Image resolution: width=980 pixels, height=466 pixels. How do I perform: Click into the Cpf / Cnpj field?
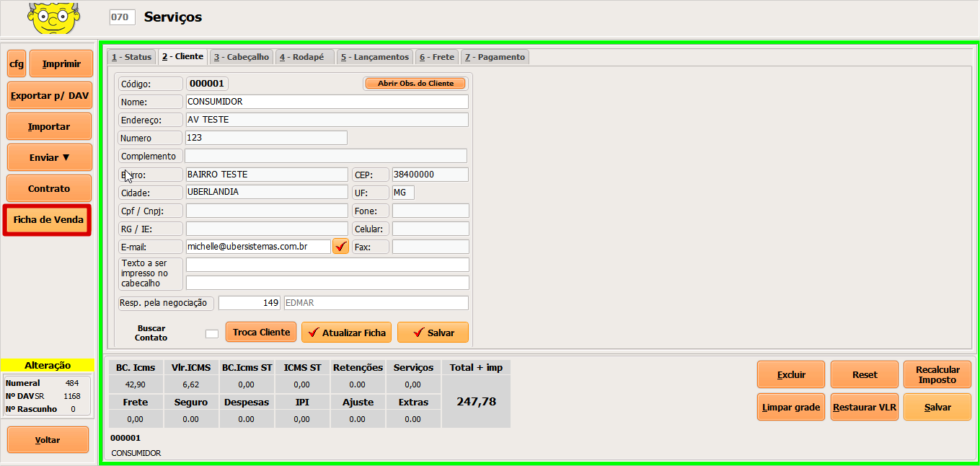(x=267, y=211)
